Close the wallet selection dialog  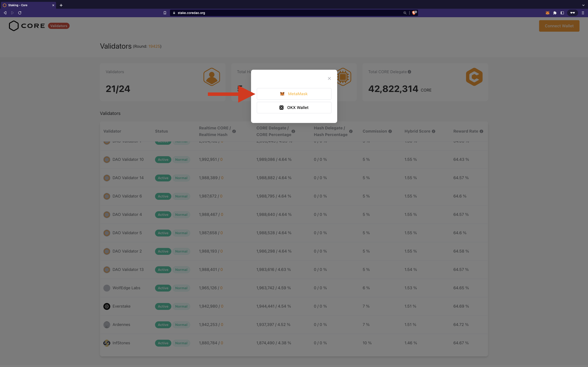329,78
